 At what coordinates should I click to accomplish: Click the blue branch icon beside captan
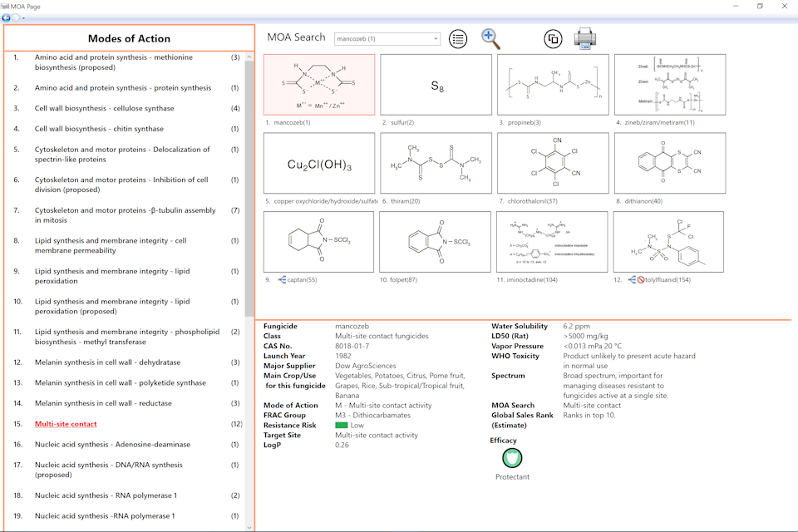point(282,280)
